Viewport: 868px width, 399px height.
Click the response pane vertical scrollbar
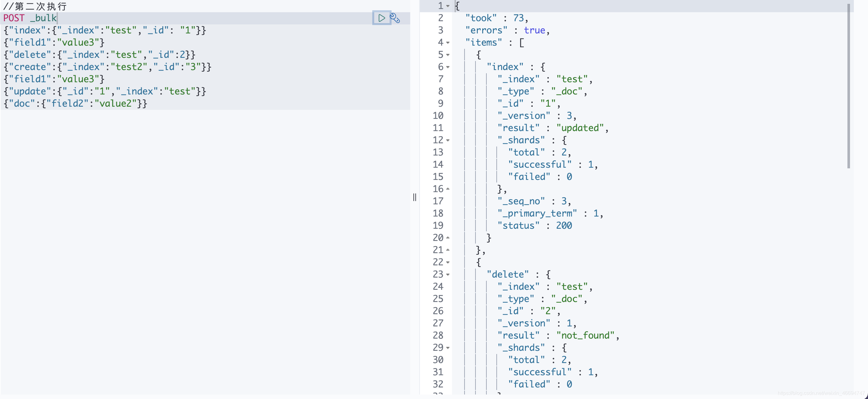848,86
